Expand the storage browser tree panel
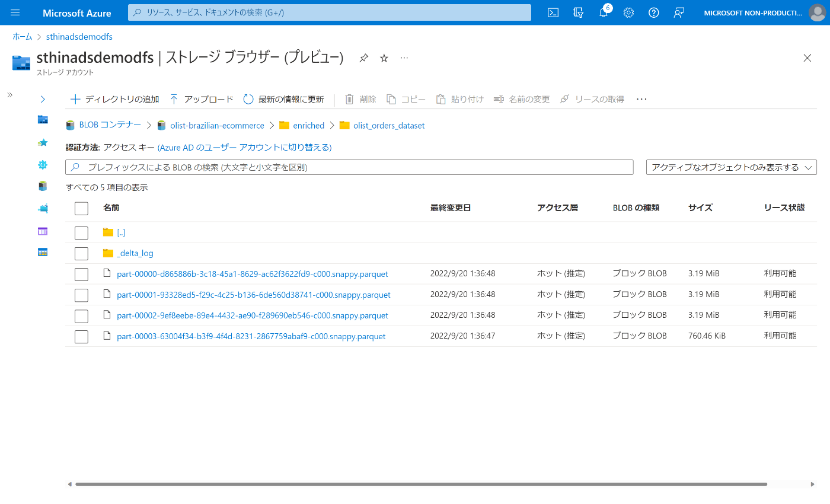The width and height of the screenshot is (830, 504). (43, 99)
